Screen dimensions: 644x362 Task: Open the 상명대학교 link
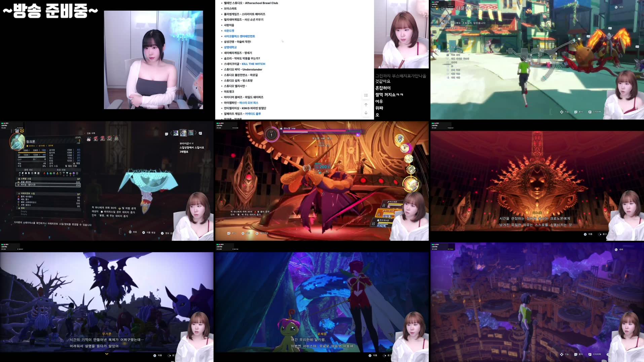click(x=230, y=47)
